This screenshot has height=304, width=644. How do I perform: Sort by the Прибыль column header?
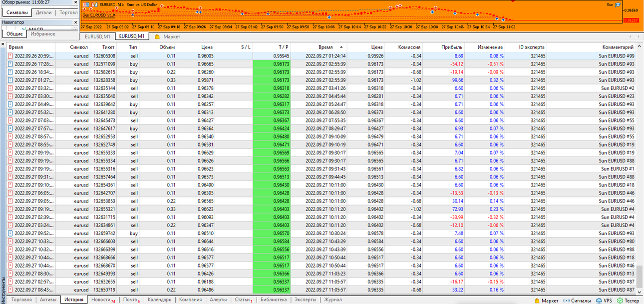[x=444, y=47]
